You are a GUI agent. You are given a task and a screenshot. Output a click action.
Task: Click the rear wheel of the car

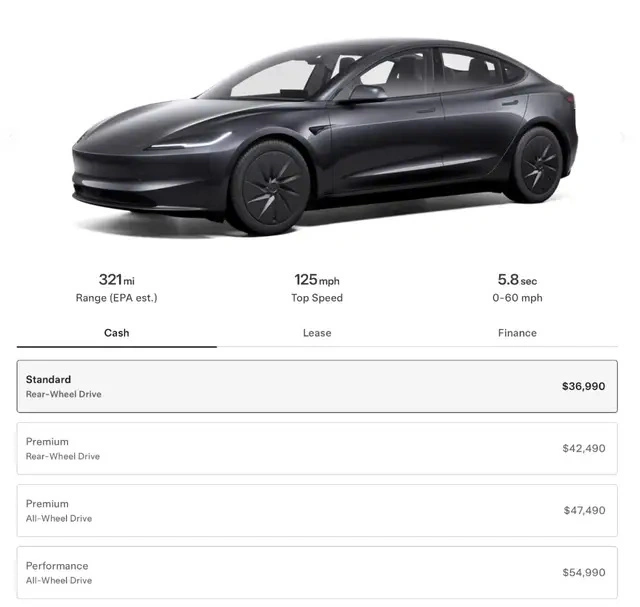(x=539, y=165)
